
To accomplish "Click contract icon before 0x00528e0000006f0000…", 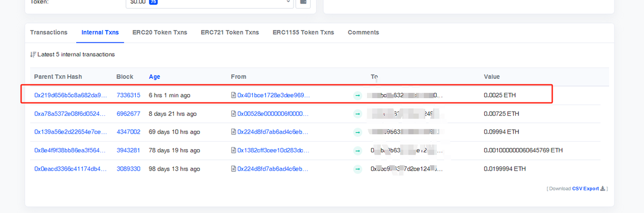I will click(233, 114).
